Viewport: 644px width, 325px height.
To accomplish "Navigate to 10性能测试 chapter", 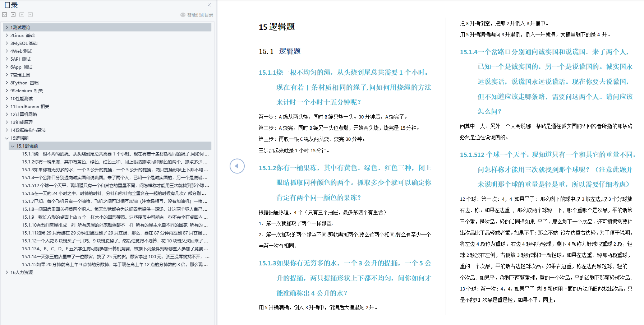I will 21,98.
